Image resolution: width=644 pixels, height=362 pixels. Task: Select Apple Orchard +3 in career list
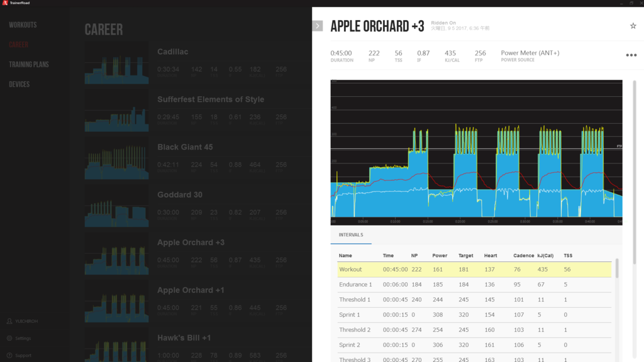(191, 242)
